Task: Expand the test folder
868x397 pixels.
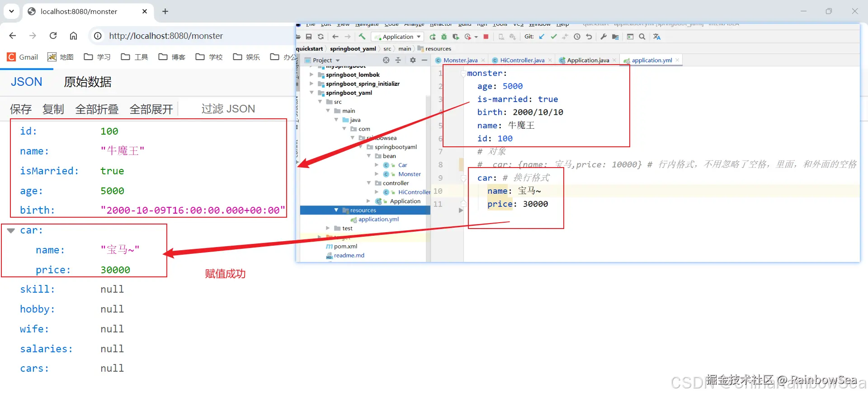Action: tap(328, 228)
